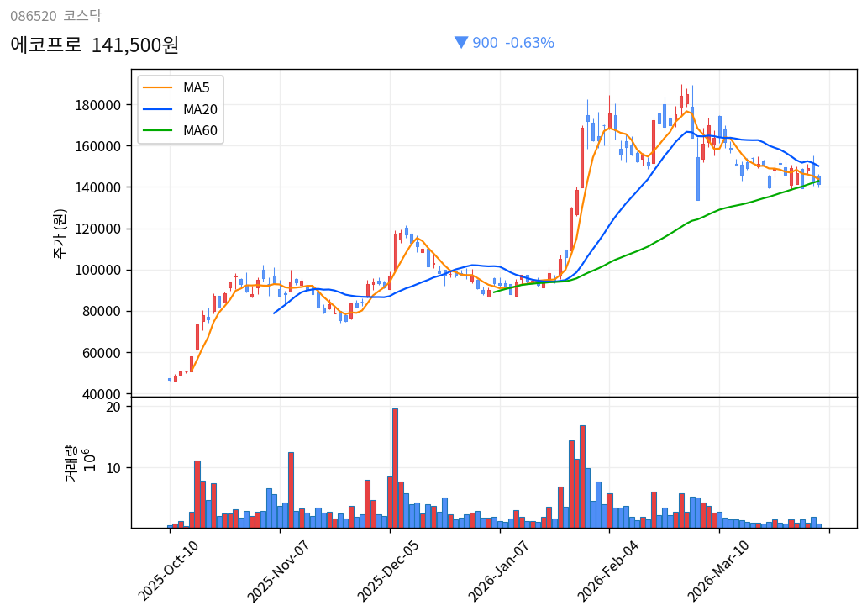This screenshot has width=867, height=616.
Task: Click the blue down-triangle price change icon
Action: pyautogui.click(x=460, y=43)
